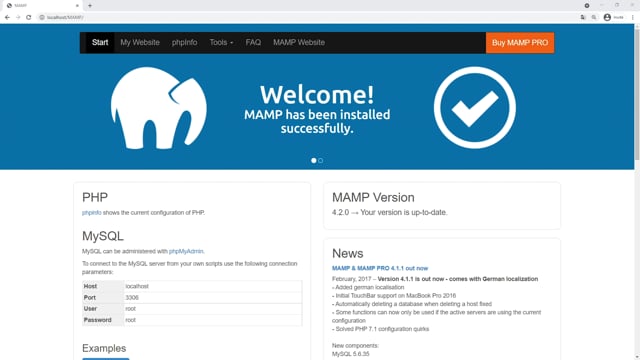Viewport: 640px width, 360px height.
Task: Click the translate page icon
Action: [583, 18]
